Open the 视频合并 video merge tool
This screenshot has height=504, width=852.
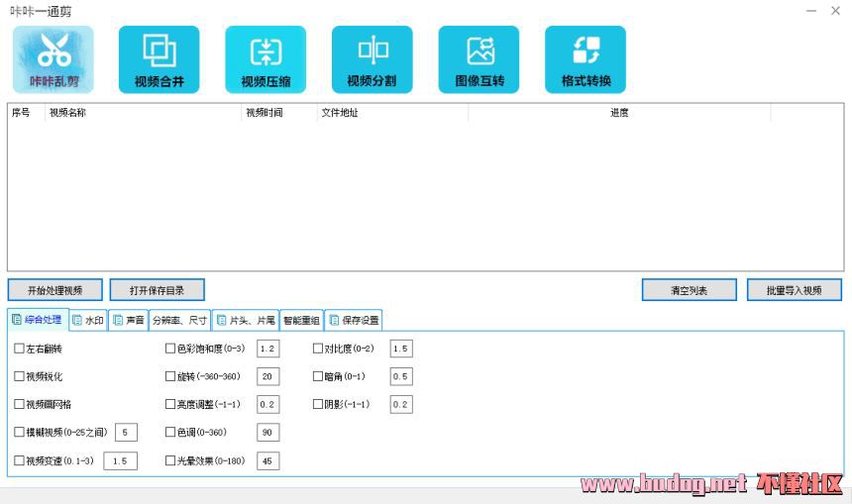tap(160, 59)
